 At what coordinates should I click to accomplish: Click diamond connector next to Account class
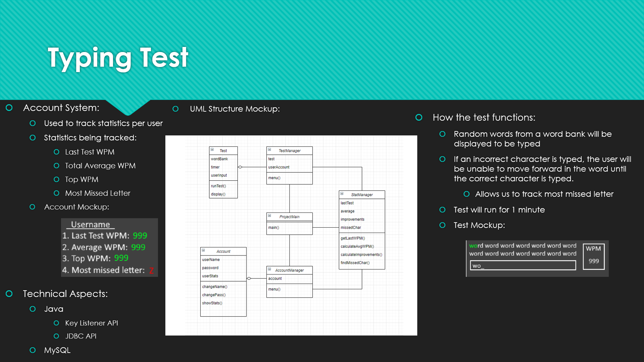click(x=249, y=279)
